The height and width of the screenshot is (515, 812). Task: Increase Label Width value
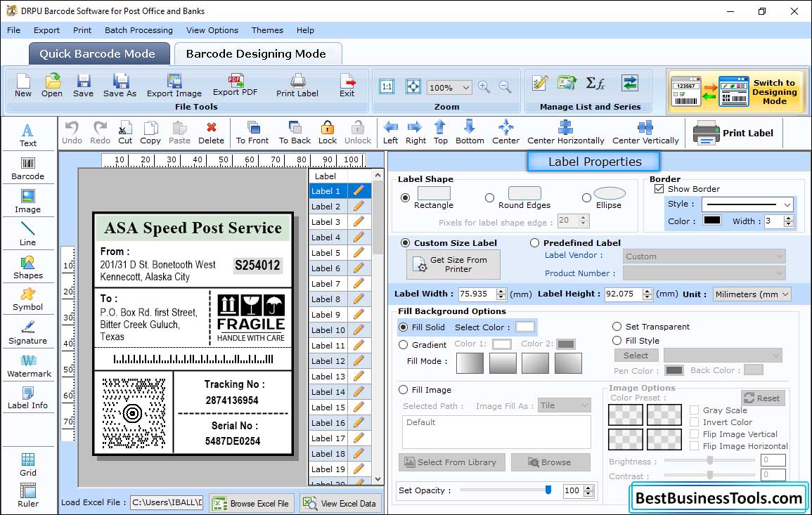pos(501,292)
